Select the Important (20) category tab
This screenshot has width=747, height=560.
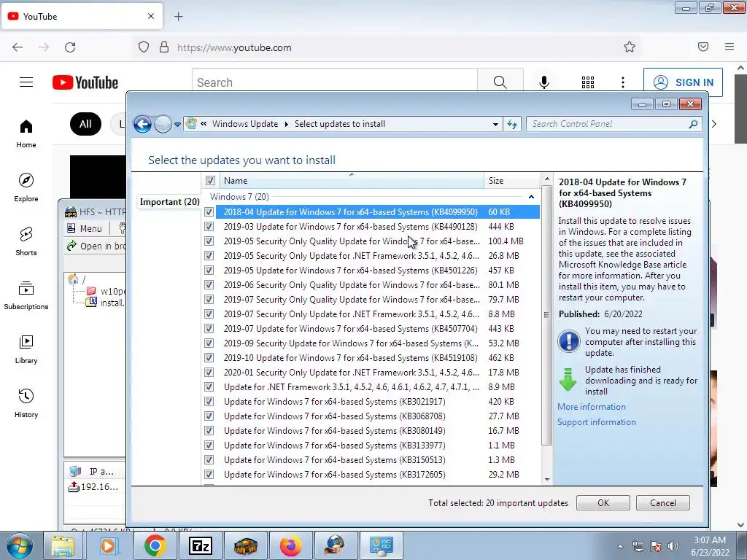tap(169, 201)
